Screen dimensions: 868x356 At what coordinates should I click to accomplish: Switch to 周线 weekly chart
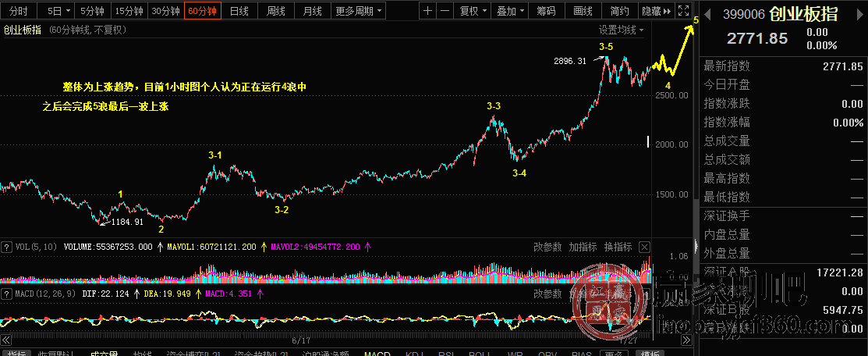point(275,10)
